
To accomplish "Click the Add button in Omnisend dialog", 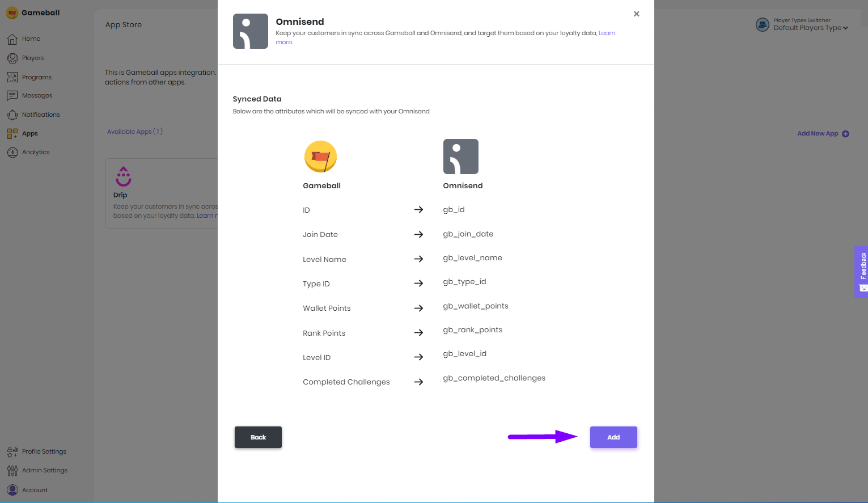I will coord(613,437).
